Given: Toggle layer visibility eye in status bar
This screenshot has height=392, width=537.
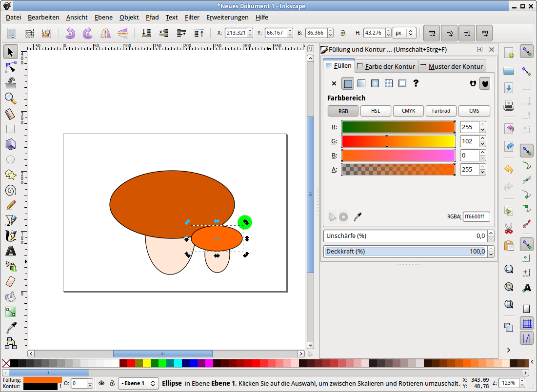Looking at the screenshot, I should (102, 383).
